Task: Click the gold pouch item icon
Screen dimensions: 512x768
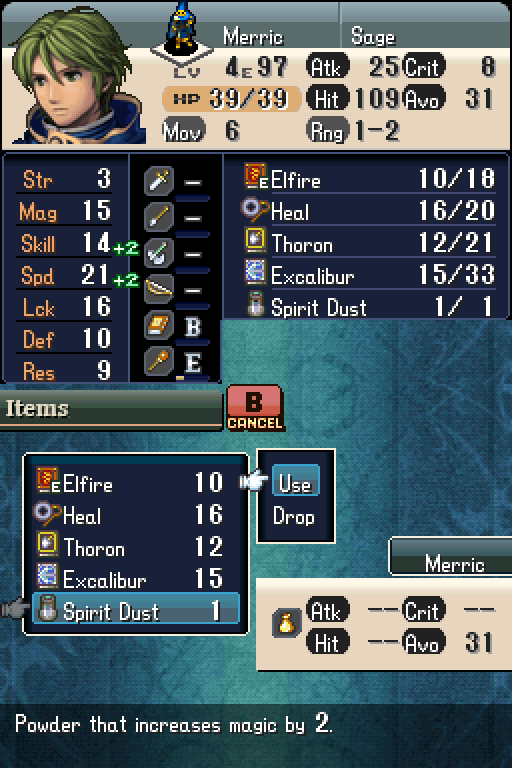Action: 286,624
